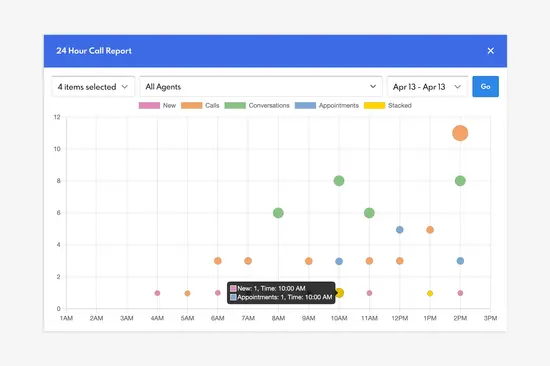Click the 'Appointments' legend label
The image size is (550, 366).
click(338, 106)
